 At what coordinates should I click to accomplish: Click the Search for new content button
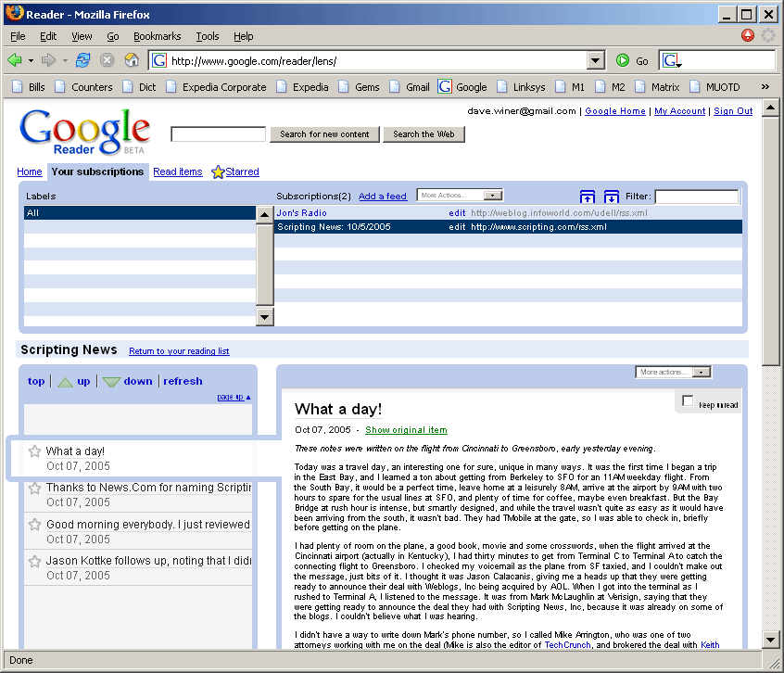pyautogui.click(x=324, y=134)
